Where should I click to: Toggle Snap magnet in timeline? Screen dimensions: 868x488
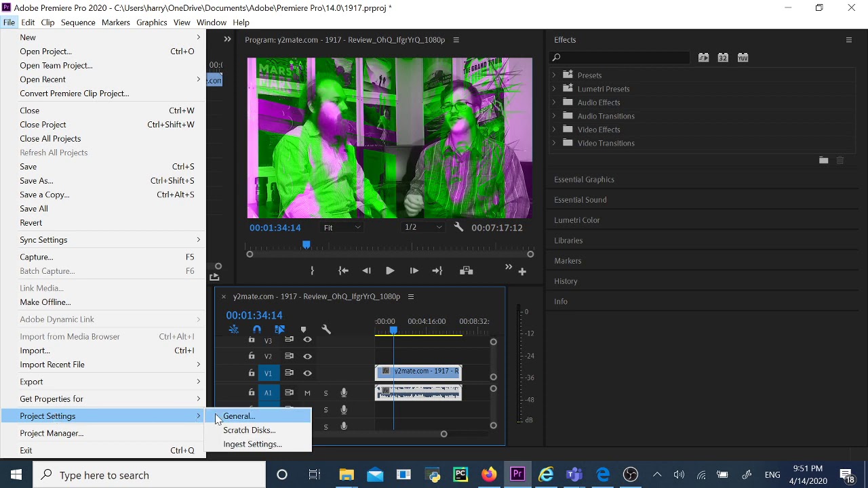tap(257, 329)
